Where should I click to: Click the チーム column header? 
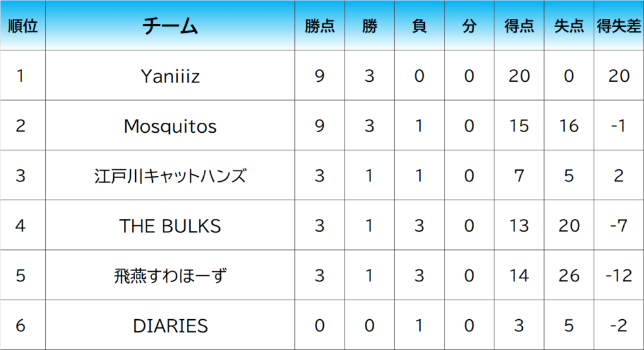(170, 26)
